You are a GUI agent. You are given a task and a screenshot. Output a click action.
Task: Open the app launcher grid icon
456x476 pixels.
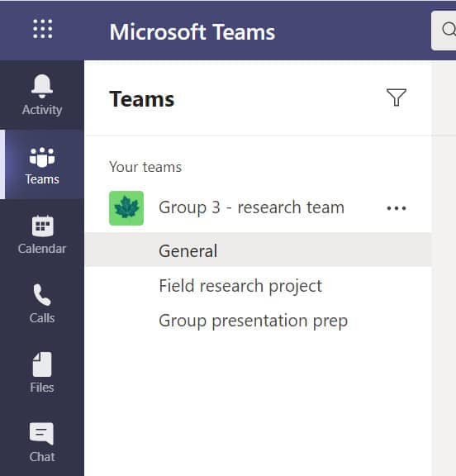tap(42, 29)
